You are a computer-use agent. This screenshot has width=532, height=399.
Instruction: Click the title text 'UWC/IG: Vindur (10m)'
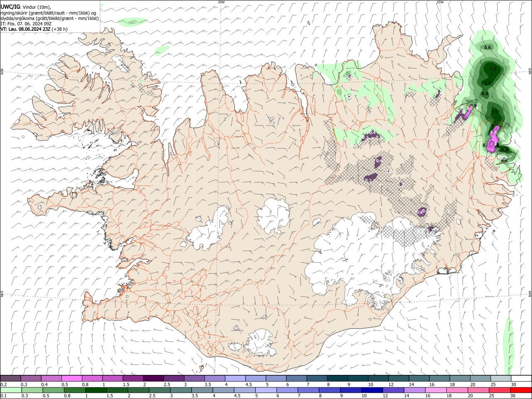tap(25, 7)
